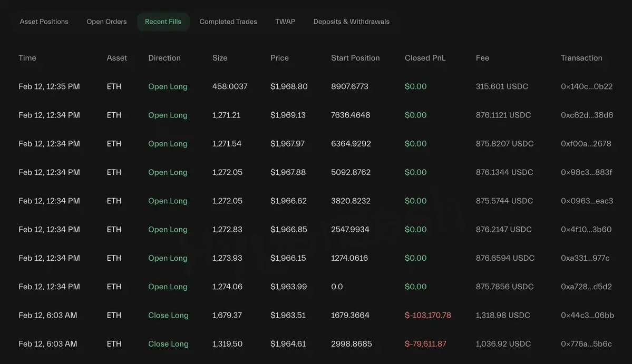This screenshot has width=632, height=364.
Task: Click the Closed PnL column header
Action: coord(425,58)
